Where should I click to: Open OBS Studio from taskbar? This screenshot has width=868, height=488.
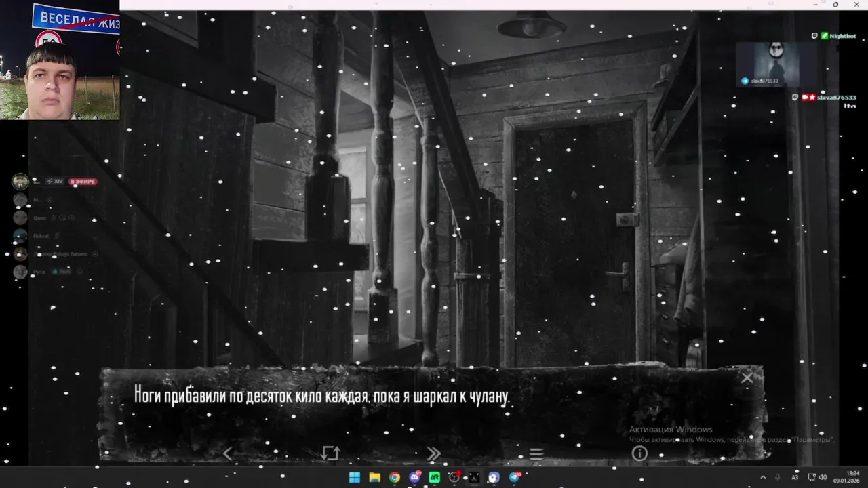(x=454, y=477)
